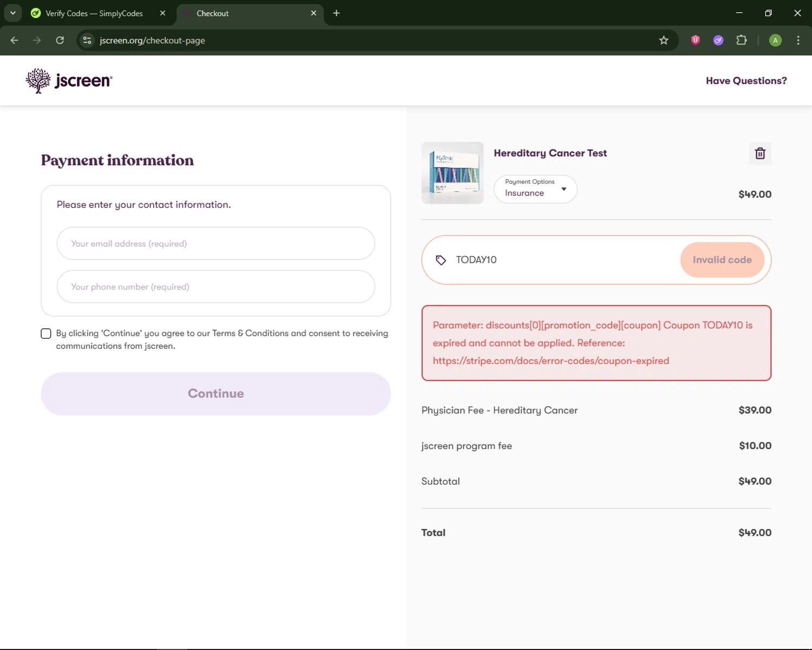Open the purple SimplyCodes extension icon
This screenshot has width=812, height=650.
(x=718, y=40)
